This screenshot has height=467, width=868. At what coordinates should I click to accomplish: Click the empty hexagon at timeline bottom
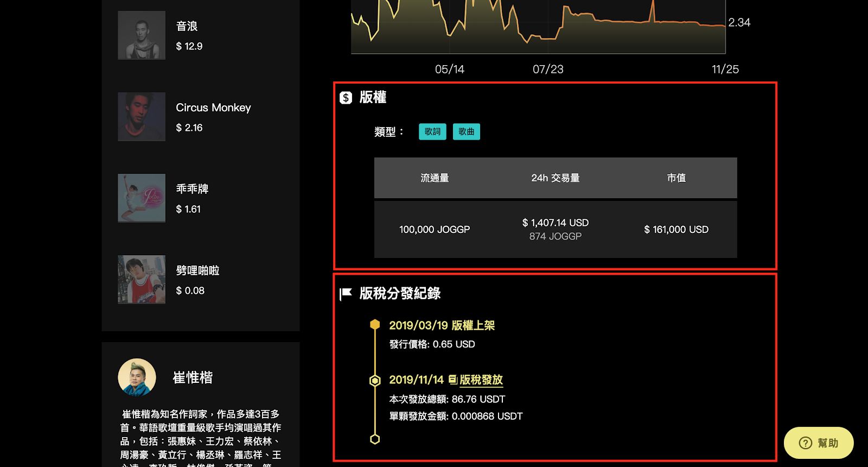(x=375, y=439)
